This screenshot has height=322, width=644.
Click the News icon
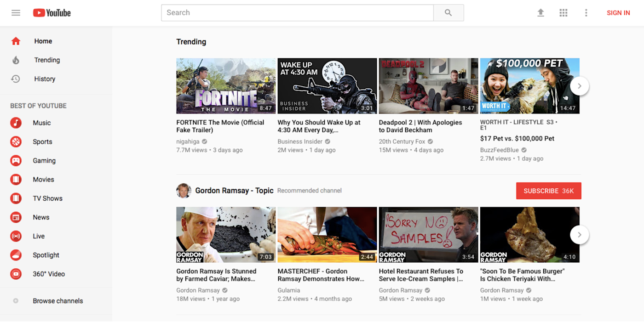coord(16,217)
